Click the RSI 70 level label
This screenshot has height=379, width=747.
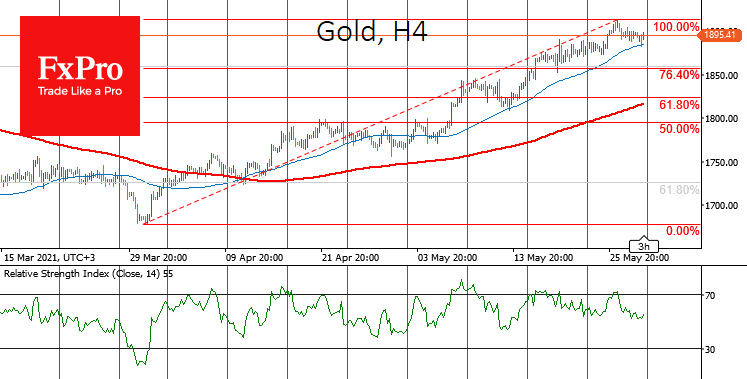click(x=710, y=296)
